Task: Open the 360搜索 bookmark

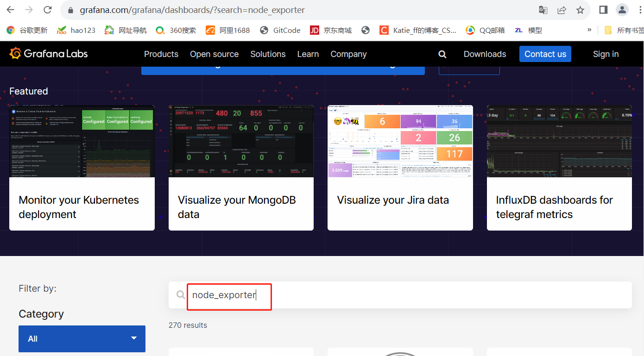Action: 176,30
